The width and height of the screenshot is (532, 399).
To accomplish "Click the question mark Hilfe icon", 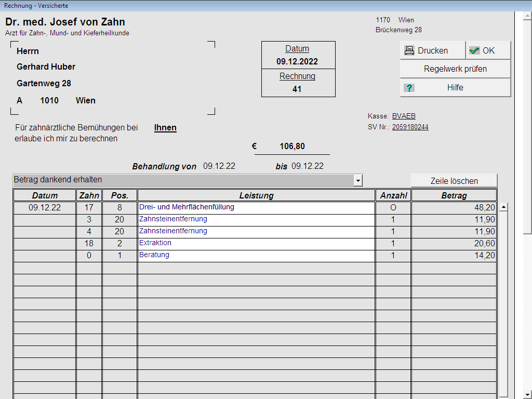I will [x=409, y=88].
